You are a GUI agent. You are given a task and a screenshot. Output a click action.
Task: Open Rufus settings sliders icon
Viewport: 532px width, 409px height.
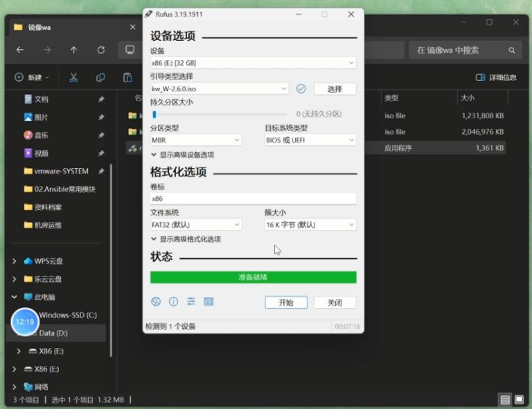(191, 301)
